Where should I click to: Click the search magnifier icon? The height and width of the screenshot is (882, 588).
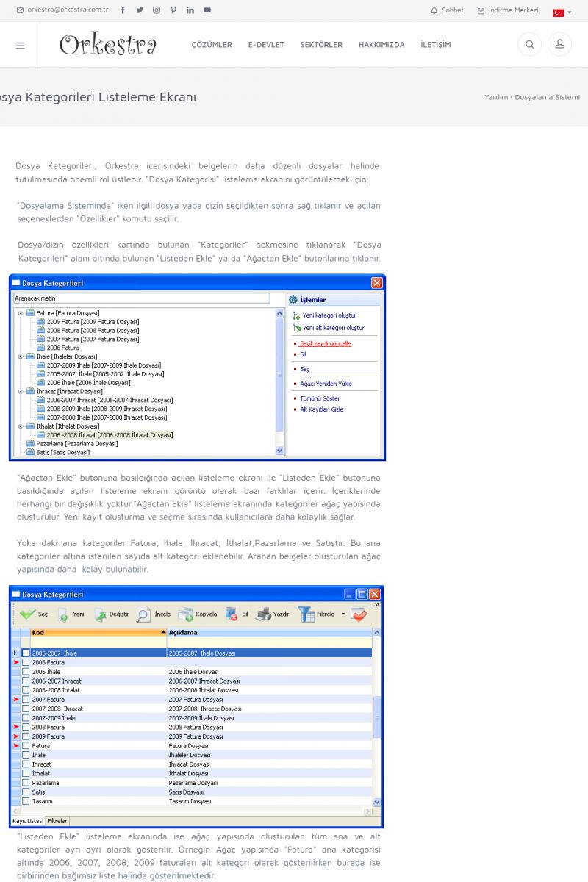(529, 45)
